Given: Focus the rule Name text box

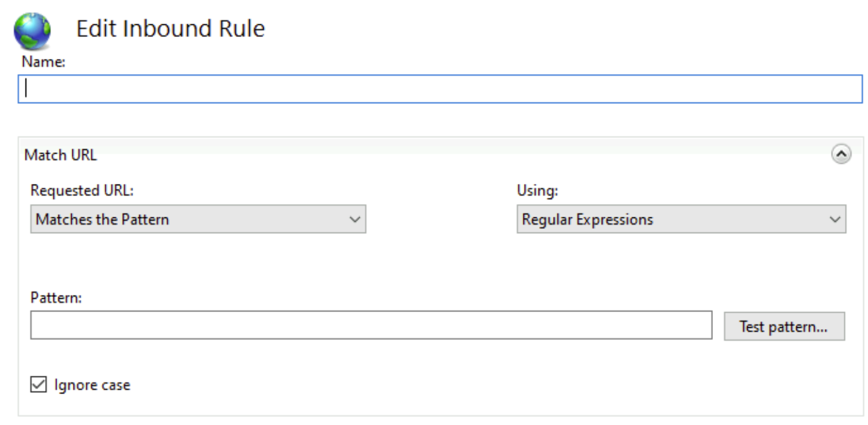Looking at the screenshot, I should 440,89.
